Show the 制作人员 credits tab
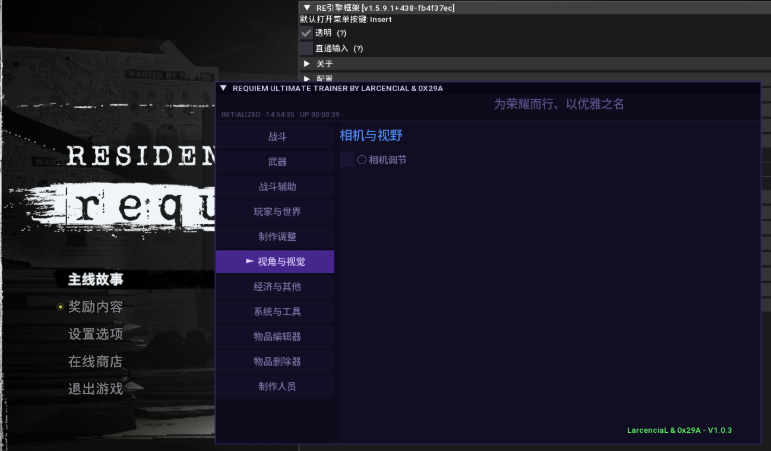The height and width of the screenshot is (451, 771). (x=275, y=387)
